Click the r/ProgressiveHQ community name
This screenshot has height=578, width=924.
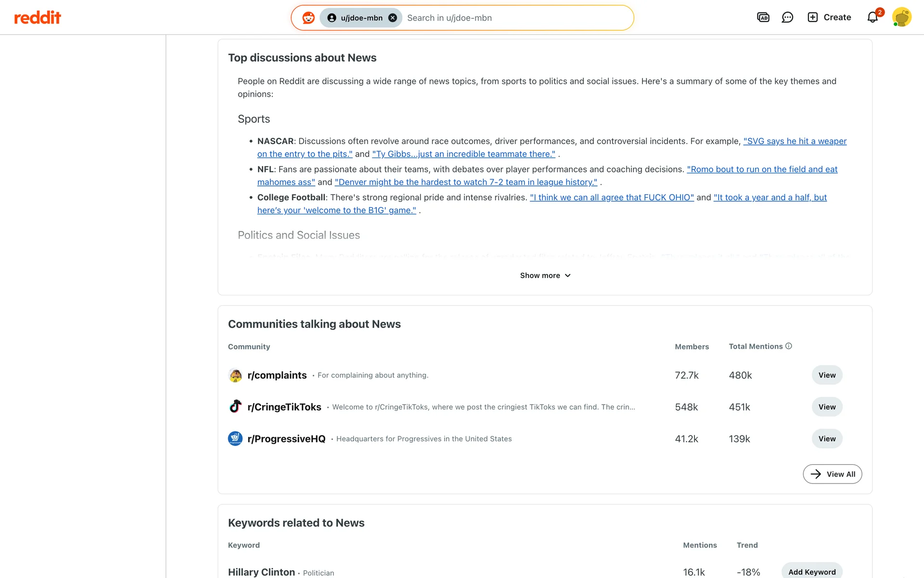click(x=286, y=439)
